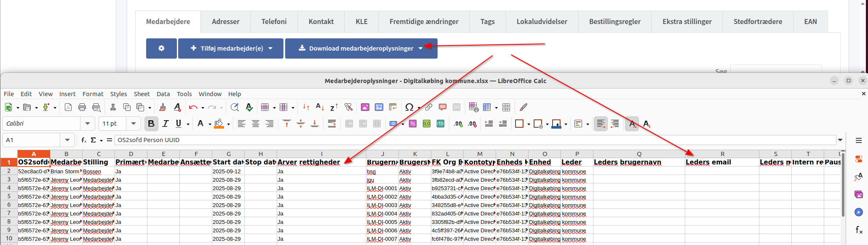This screenshot has width=868, height=245.
Task: Open the Calibri font name dropdown
Action: (x=88, y=124)
